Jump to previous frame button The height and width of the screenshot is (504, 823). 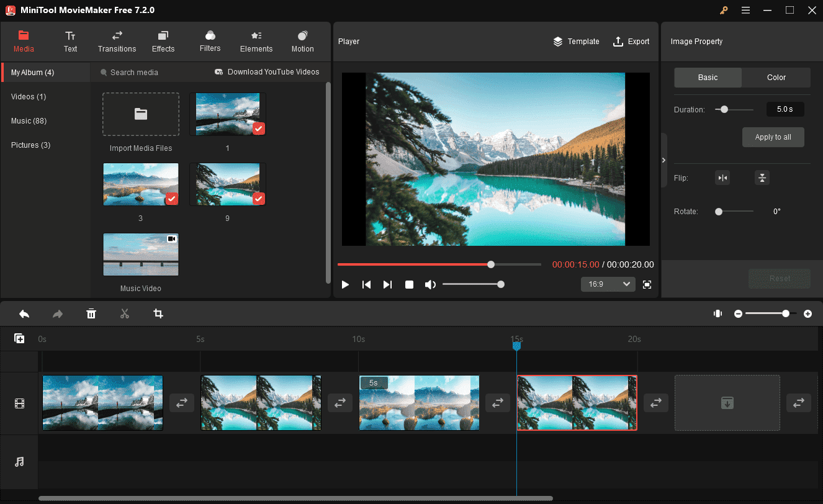pyautogui.click(x=366, y=284)
